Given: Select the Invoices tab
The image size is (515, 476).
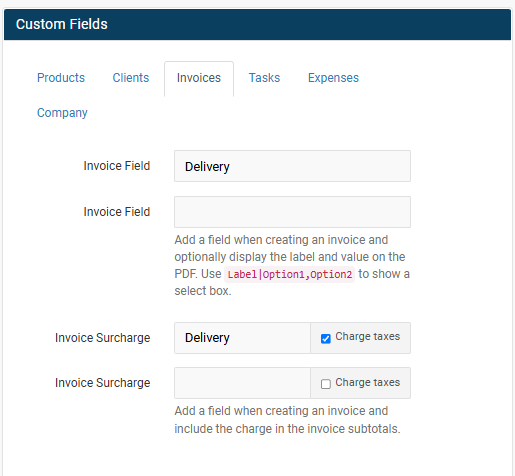Looking at the screenshot, I should [x=199, y=78].
